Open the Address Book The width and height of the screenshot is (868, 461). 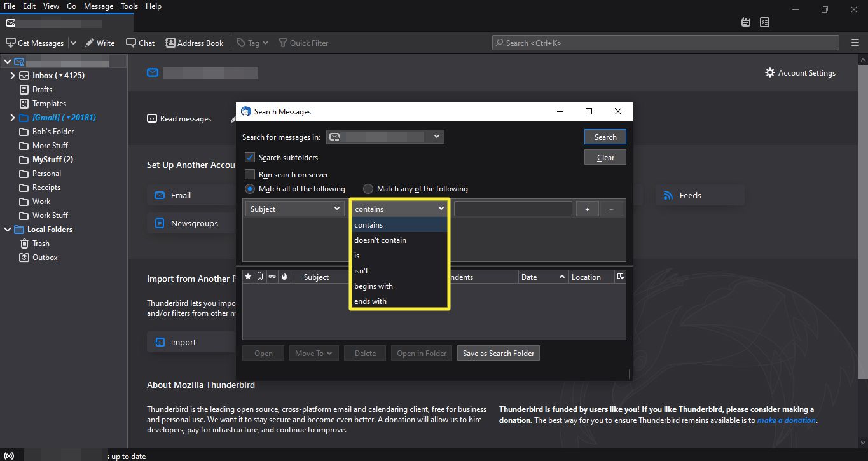click(195, 43)
